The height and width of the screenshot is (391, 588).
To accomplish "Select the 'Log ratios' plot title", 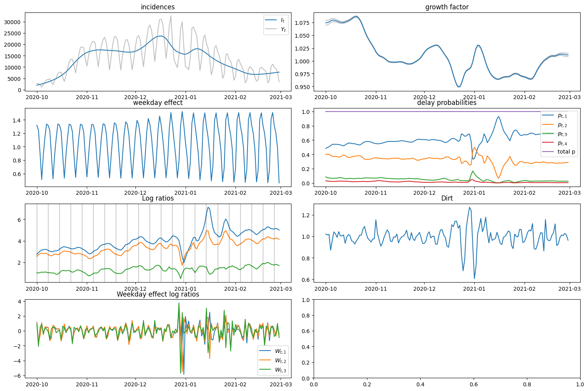I will [x=158, y=198].
